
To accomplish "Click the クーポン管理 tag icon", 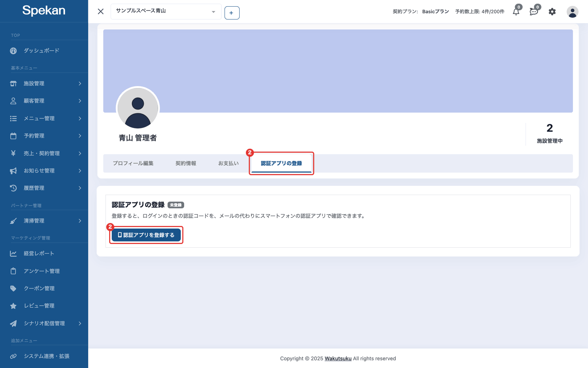I will pos(13,289).
